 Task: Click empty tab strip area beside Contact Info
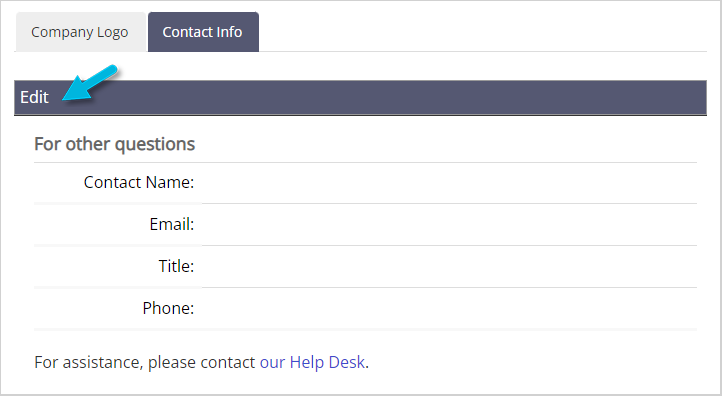pyautogui.click(x=483, y=32)
